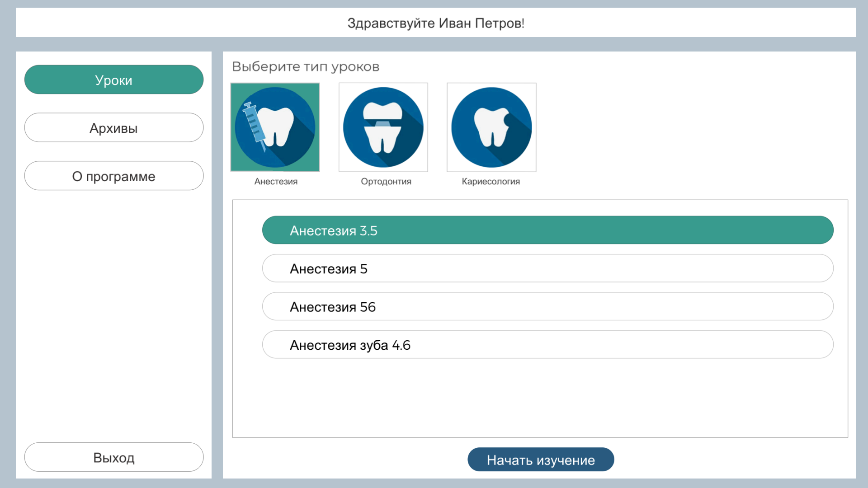Open the Уроки section
The image size is (868, 488).
tap(114, 80)
